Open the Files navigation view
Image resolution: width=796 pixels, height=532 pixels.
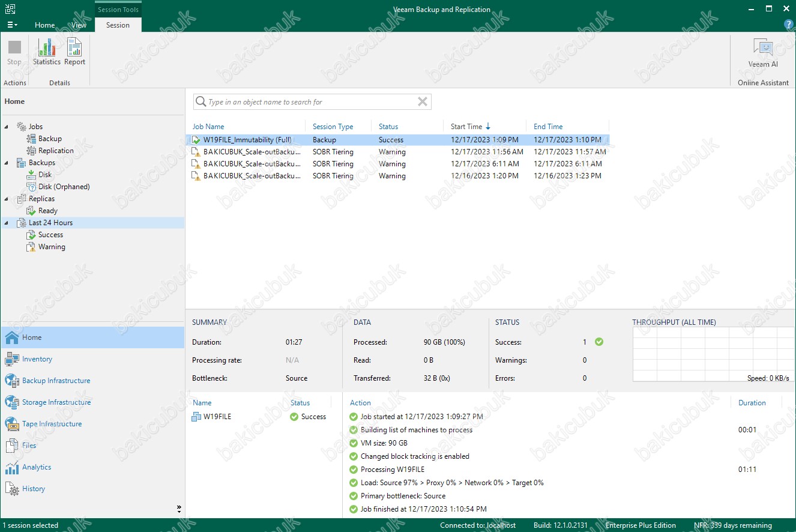pos(92,446)
